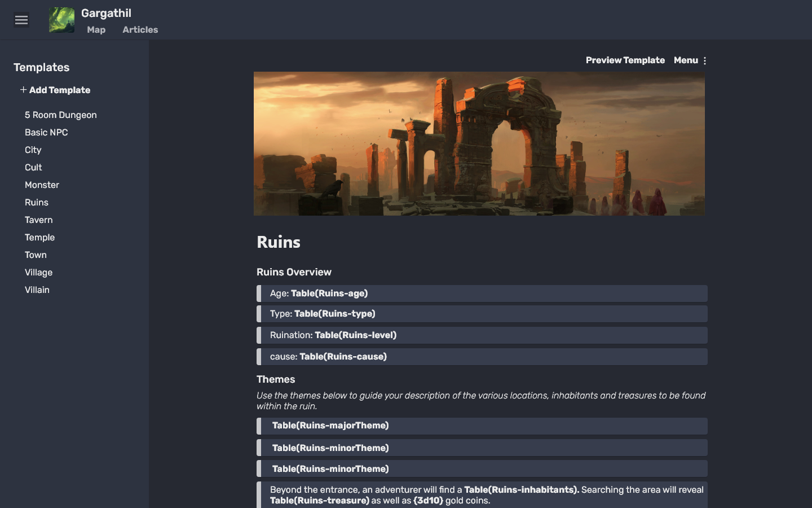Viewport: 812px width, 508px height.
Task: Click the Ruins page title
Action: [x=279, y=242]
